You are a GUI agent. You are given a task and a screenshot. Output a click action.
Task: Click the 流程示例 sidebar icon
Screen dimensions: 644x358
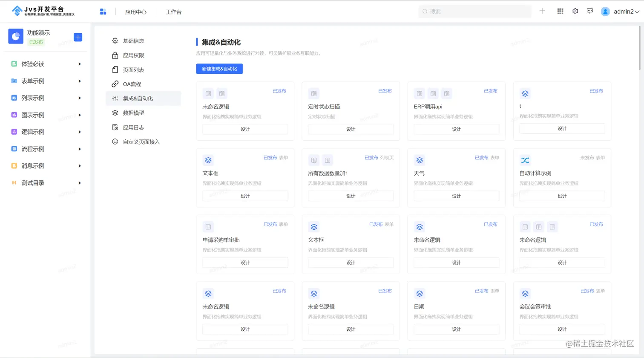tap(14, 149)
